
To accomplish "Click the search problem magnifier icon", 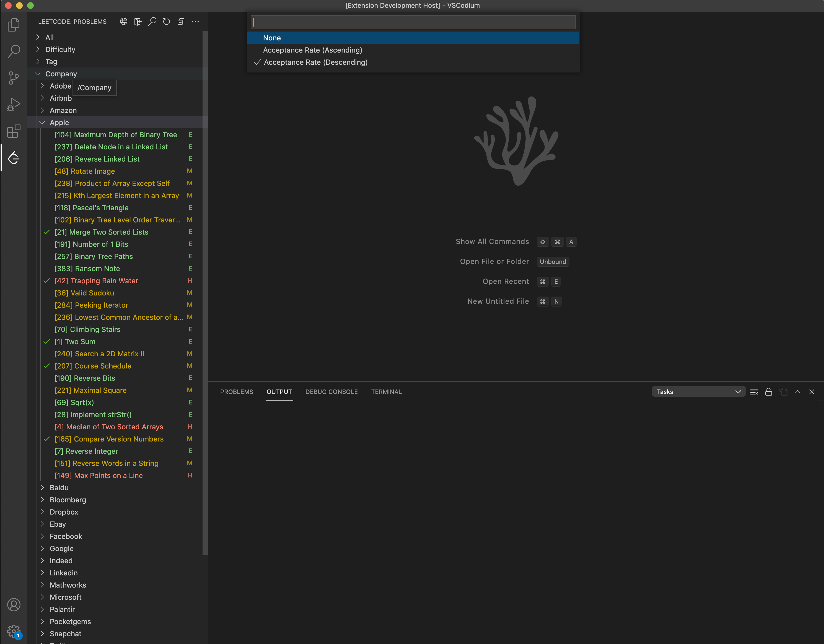I will 152,22.
